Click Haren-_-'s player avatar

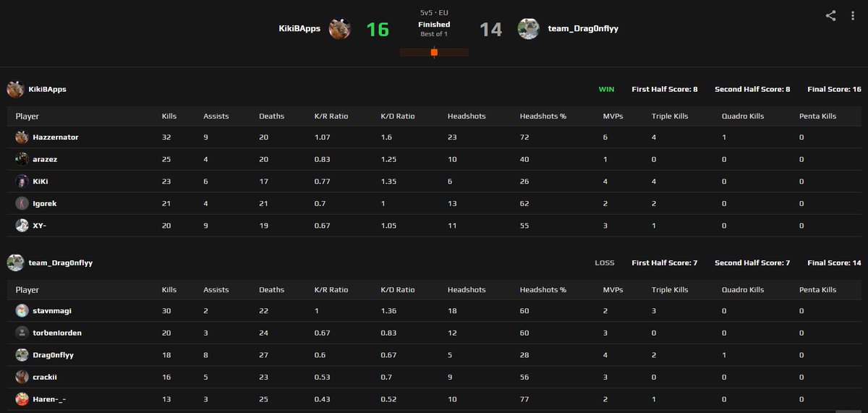pyautogui.click(x=22, y=399)
